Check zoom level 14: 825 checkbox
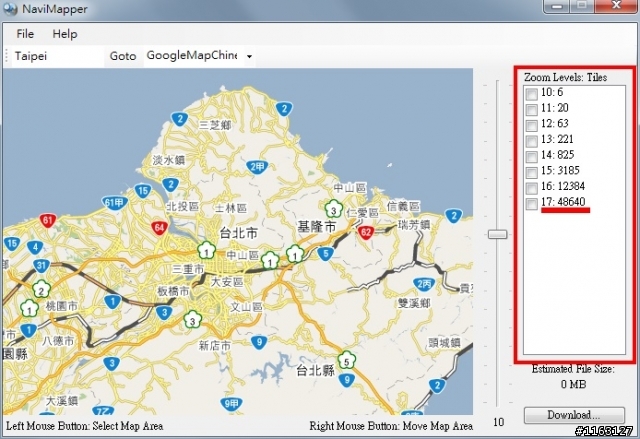This screenshot has width=640, height=439. 531,156
